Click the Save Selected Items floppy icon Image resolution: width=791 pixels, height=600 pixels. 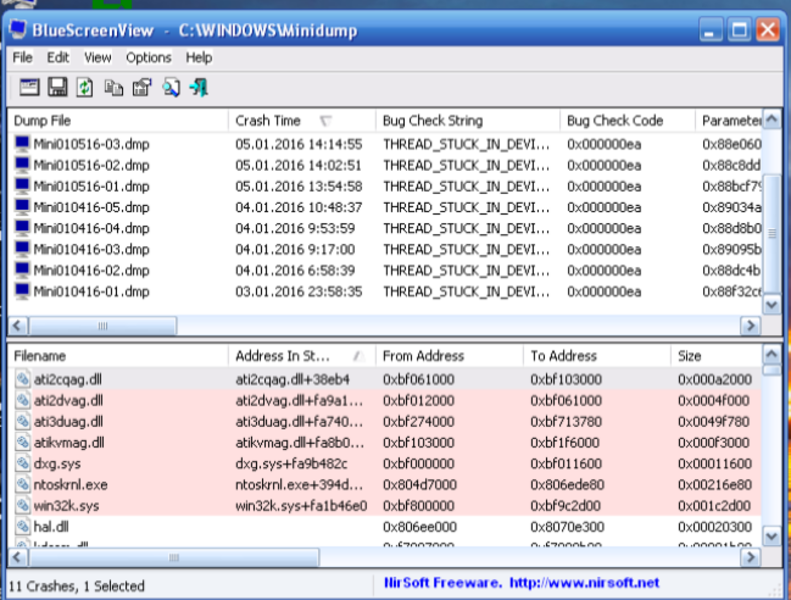point(57,87)
